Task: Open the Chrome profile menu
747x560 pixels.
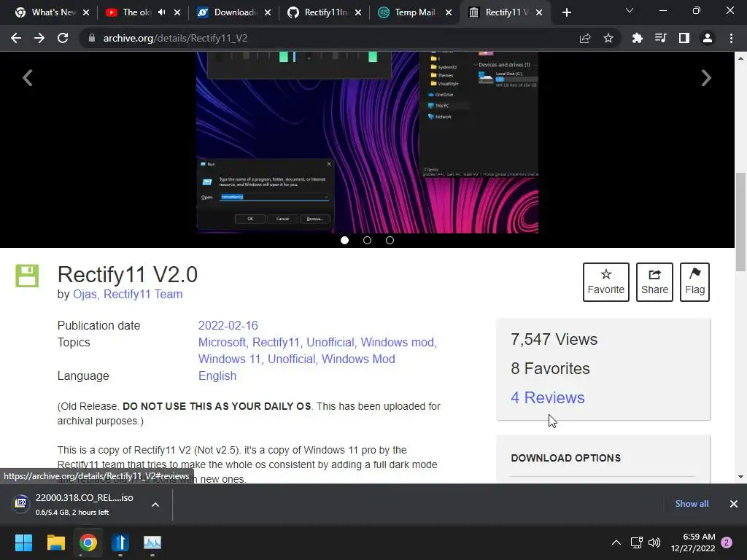Action: point(708,38)
